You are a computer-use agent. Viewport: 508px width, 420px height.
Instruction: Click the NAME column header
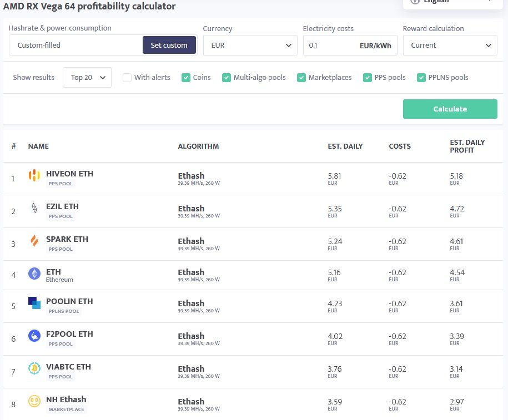38,146
